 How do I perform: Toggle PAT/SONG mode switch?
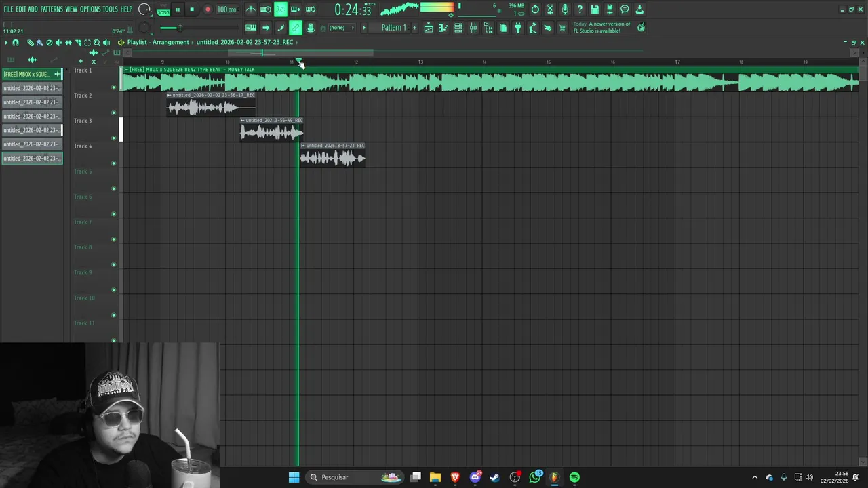click(x=163, y=9)
